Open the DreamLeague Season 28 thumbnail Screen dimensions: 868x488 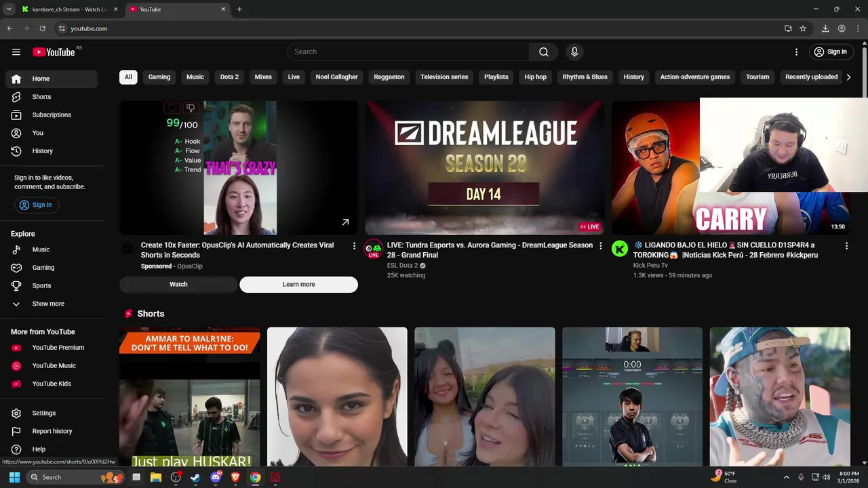pos(484,167)
